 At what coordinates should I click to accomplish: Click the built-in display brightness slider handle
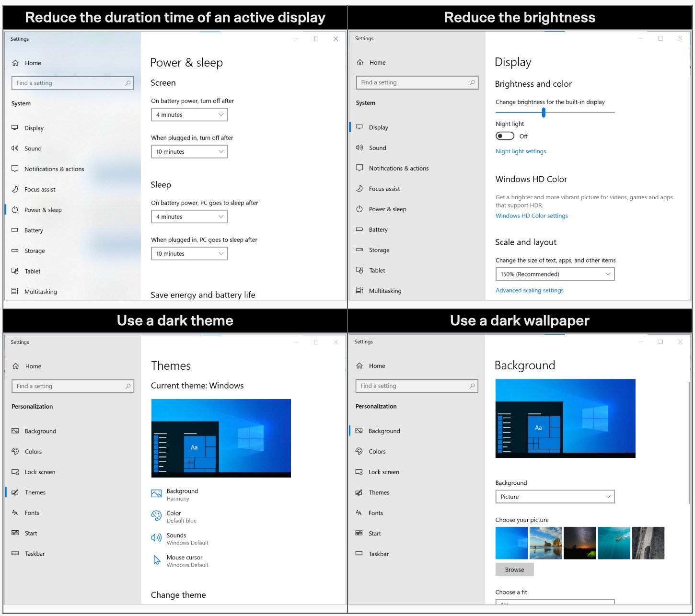pyautogui.click(x=544, y=113)
